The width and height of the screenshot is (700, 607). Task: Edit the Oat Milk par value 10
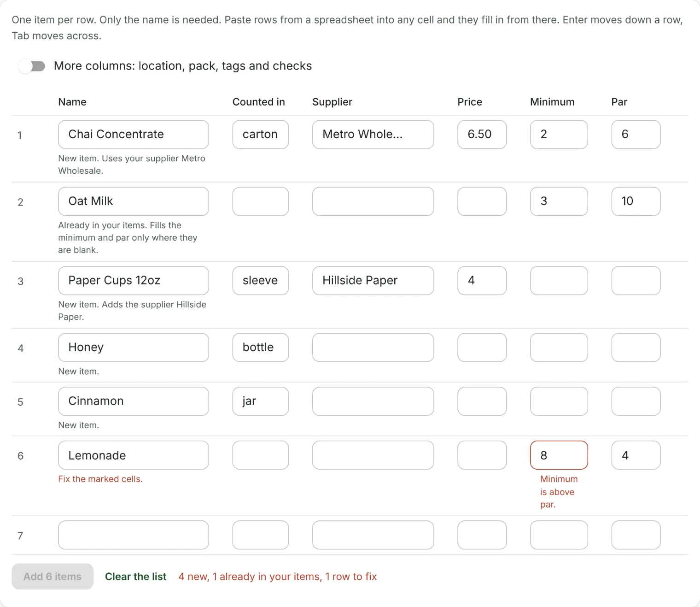tap(636, 201)
